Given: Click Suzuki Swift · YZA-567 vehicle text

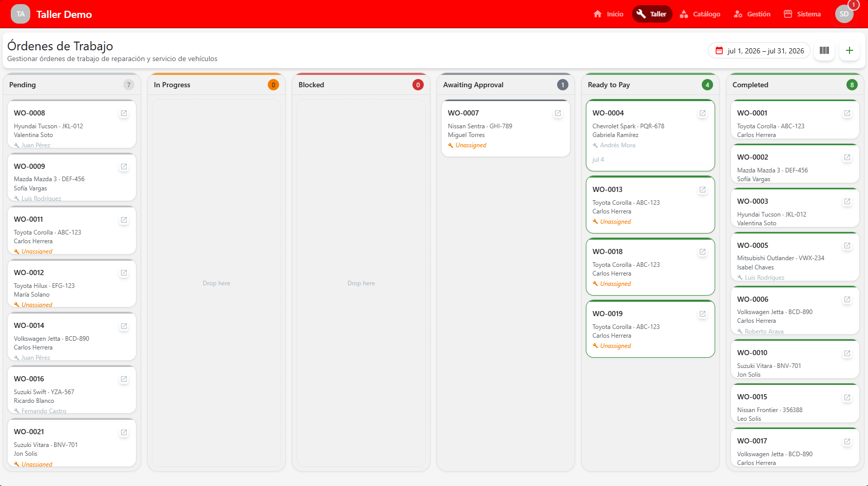Looking at the screenshot, I should (x=44, y=392).
